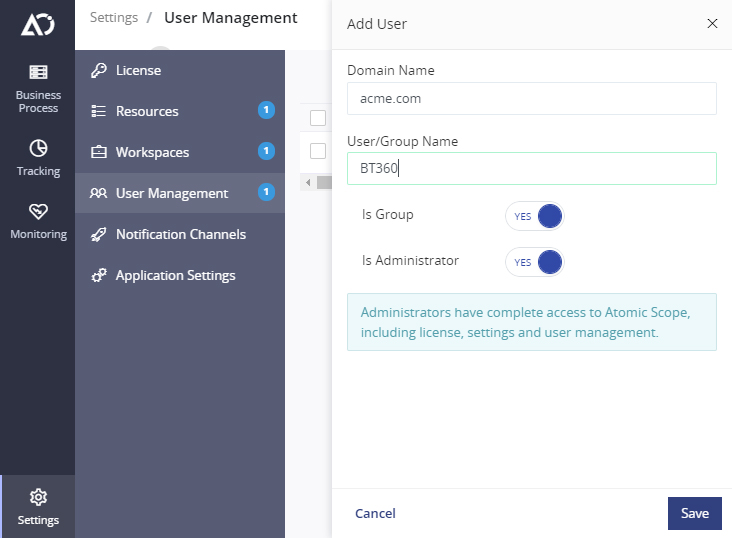Close the Add User panel
Image resolution: width=732 pixels, height=538 pixels.
[712, 23]
